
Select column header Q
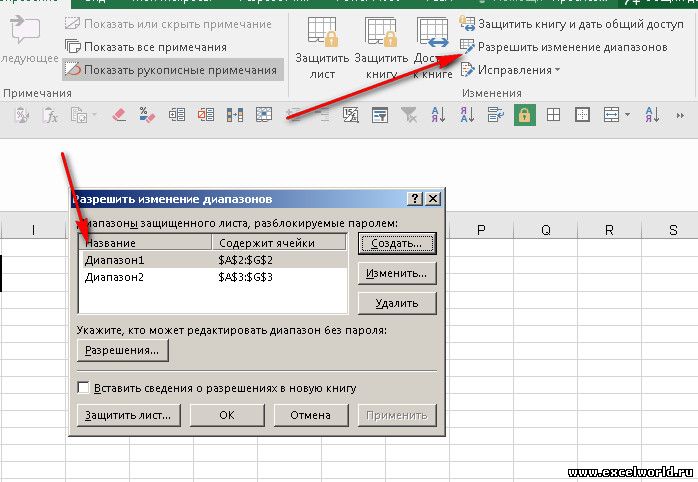click(545, 230)
